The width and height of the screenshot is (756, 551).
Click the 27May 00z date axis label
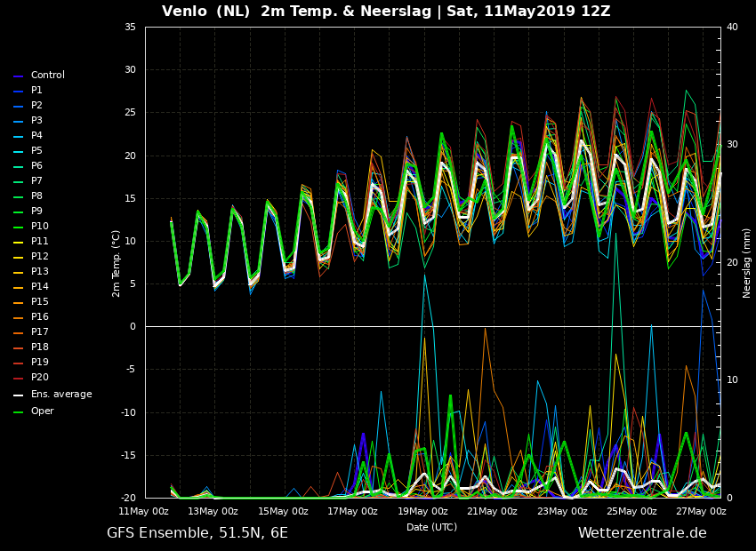(x=701, y=511)
